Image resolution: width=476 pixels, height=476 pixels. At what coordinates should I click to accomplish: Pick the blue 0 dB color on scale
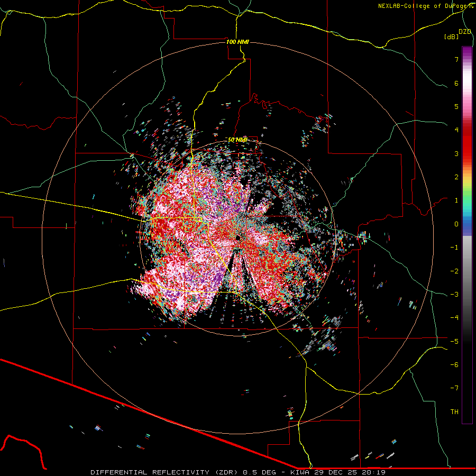pos(467,224)
